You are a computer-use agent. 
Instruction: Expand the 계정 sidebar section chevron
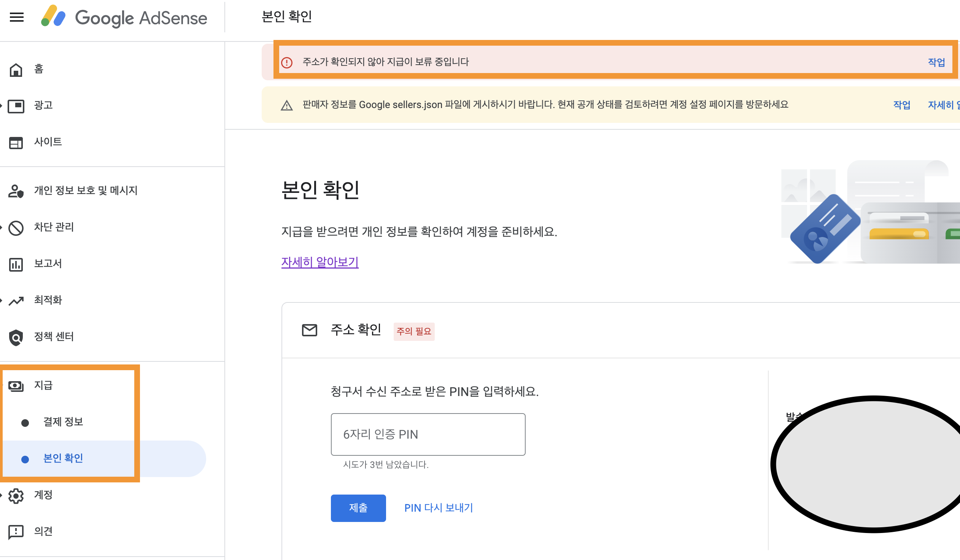click(x=2, y=495)
